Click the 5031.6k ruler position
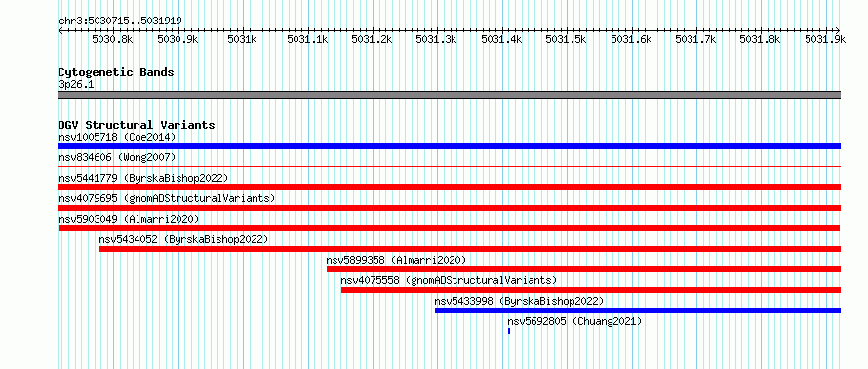The image size is (868, 369). 631,39
